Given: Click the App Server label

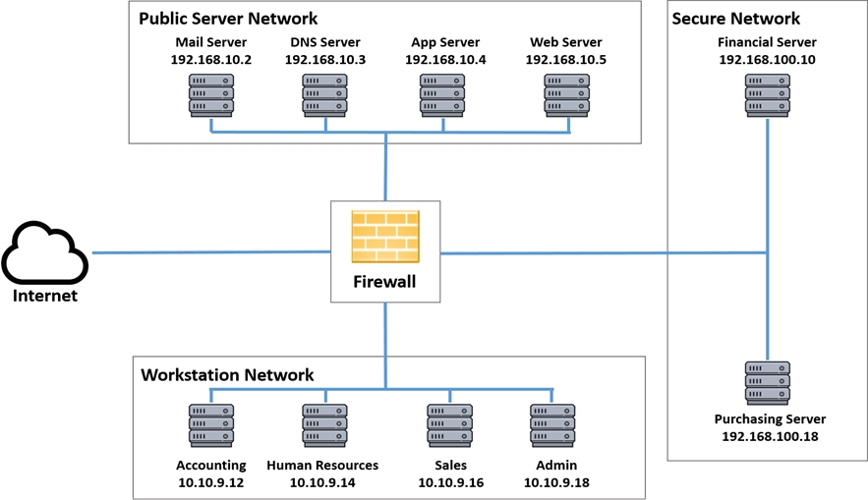Looking at the screenshot, I should 445,42.
